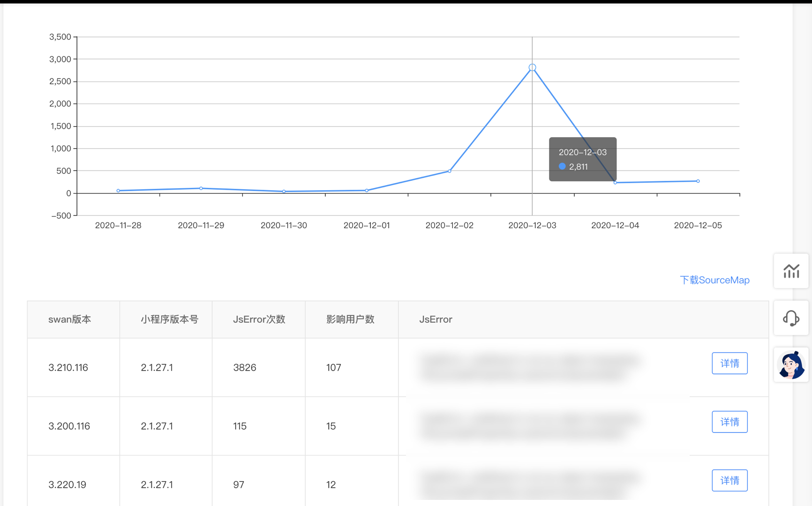Select the 2020-11-29 data point
The image size is (812, 506).
[201, 188]
